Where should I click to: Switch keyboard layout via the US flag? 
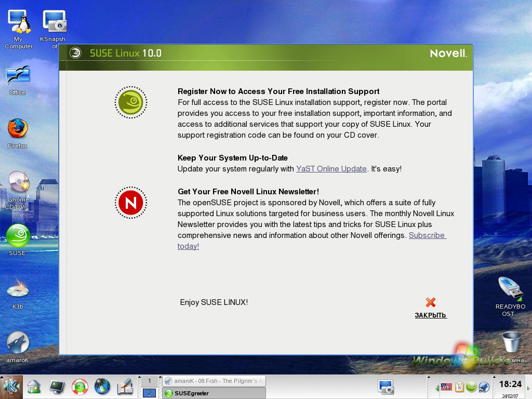tap(446, 387)
